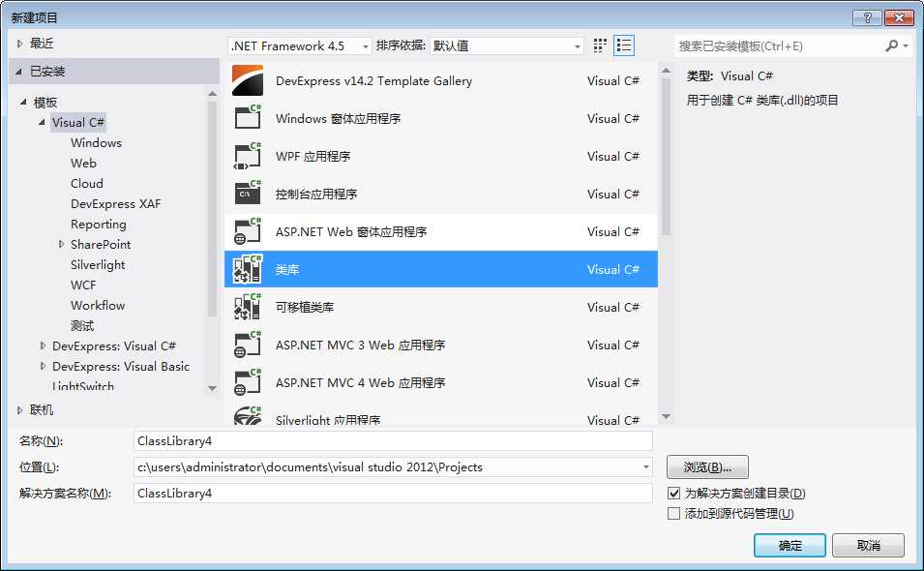Open the dialog help question-mark button
924x571 pixels.
[x=867, y=17]
